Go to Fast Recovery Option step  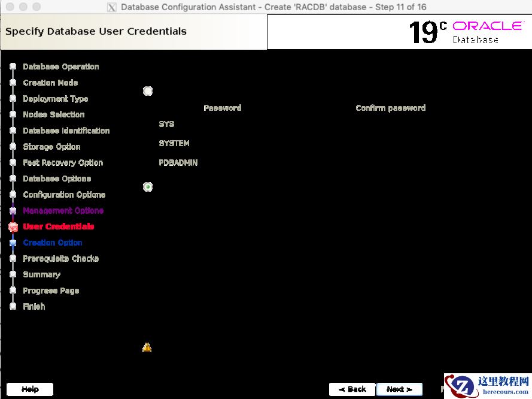click(63, 163)
